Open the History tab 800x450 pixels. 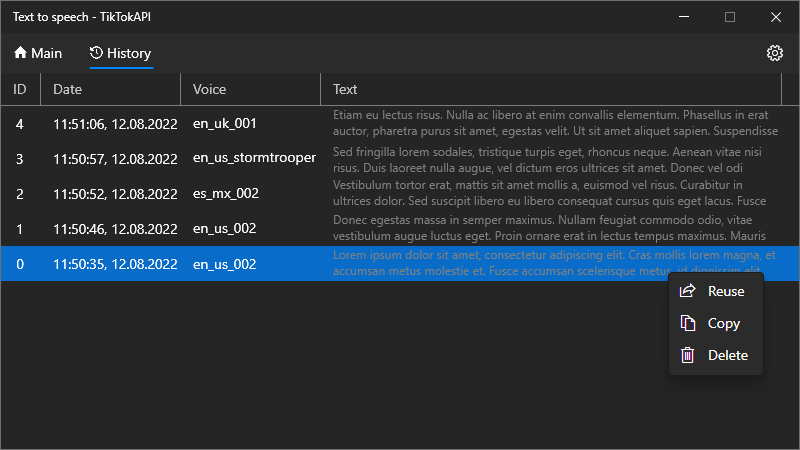tap(121, 53)
